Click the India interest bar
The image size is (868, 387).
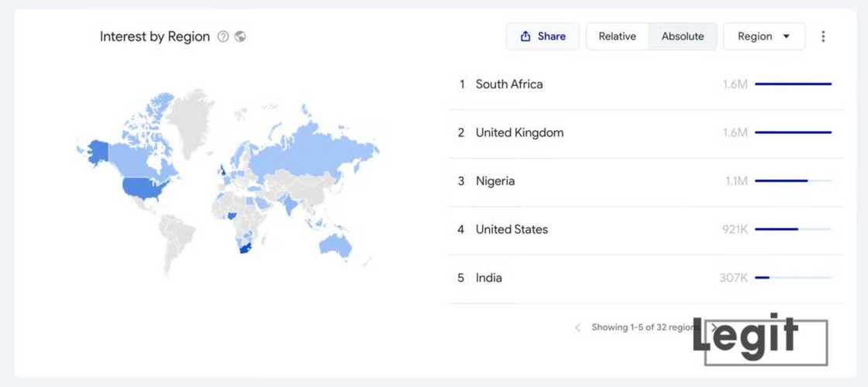(793, 278)
